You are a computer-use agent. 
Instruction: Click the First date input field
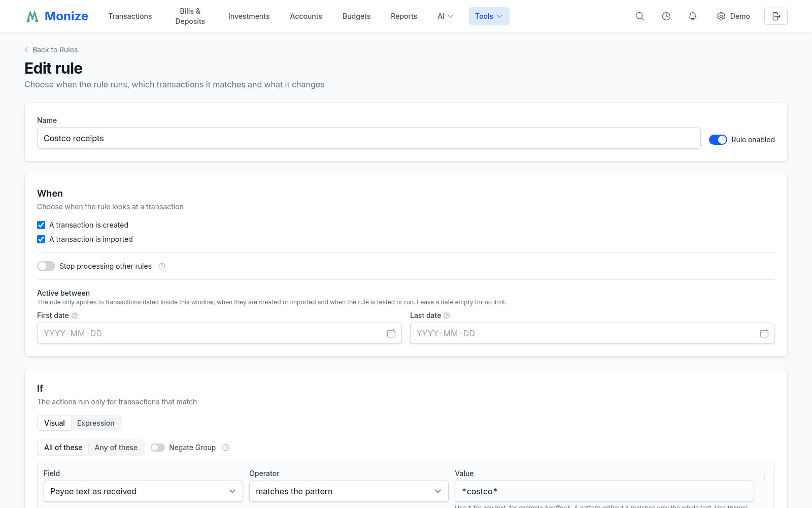pyautogui.click(x=219, y=333)
